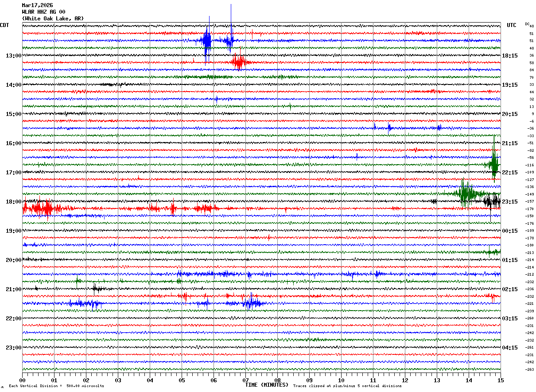
Task: Click the White Oak Lake, AR location text
Action: [x=53, y=19]
